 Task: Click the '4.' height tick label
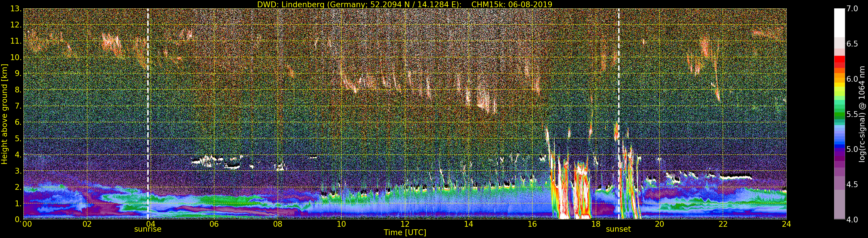pyautogui.click(x=18, y=155)
